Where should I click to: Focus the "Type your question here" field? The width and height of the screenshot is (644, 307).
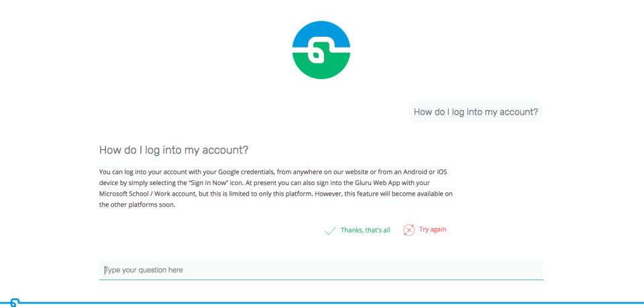[x=321, y=269]
